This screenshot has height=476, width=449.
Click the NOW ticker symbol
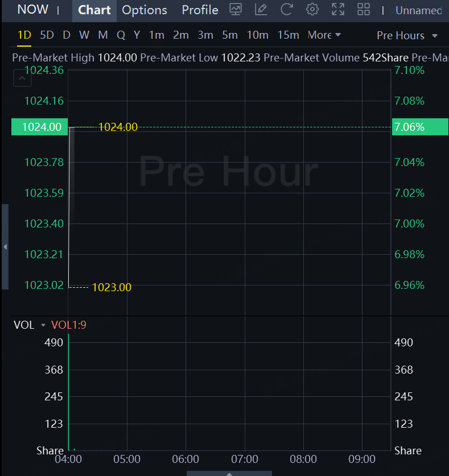click(32, 10)
